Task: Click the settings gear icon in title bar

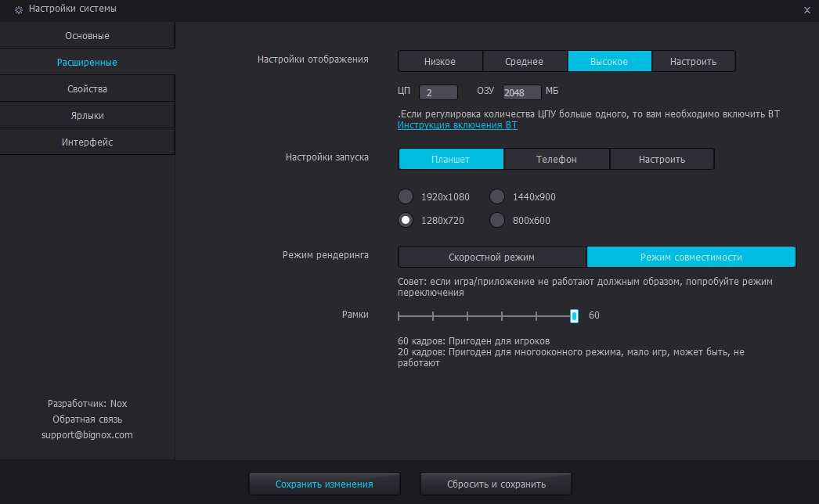Action: [19, 10]
